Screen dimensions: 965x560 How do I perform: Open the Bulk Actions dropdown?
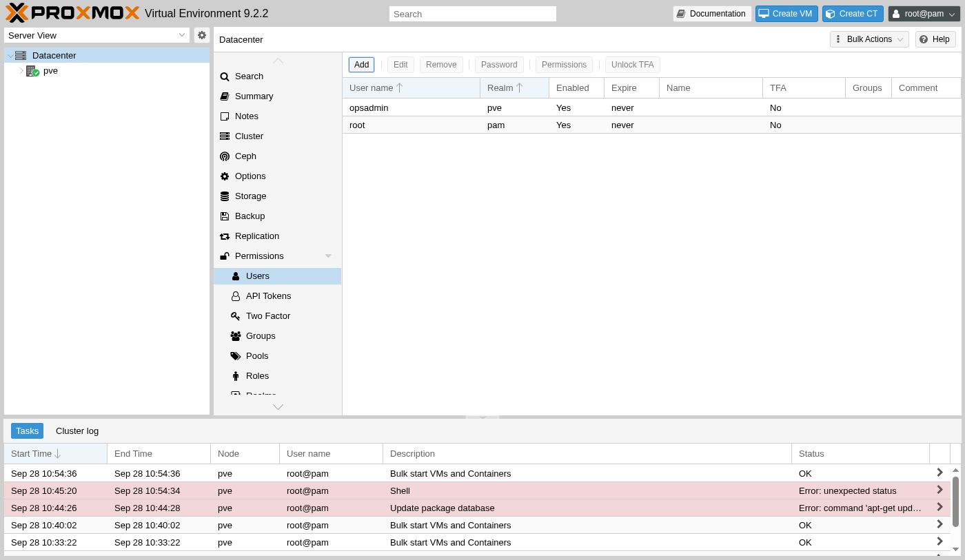click(x=869, y=39)
